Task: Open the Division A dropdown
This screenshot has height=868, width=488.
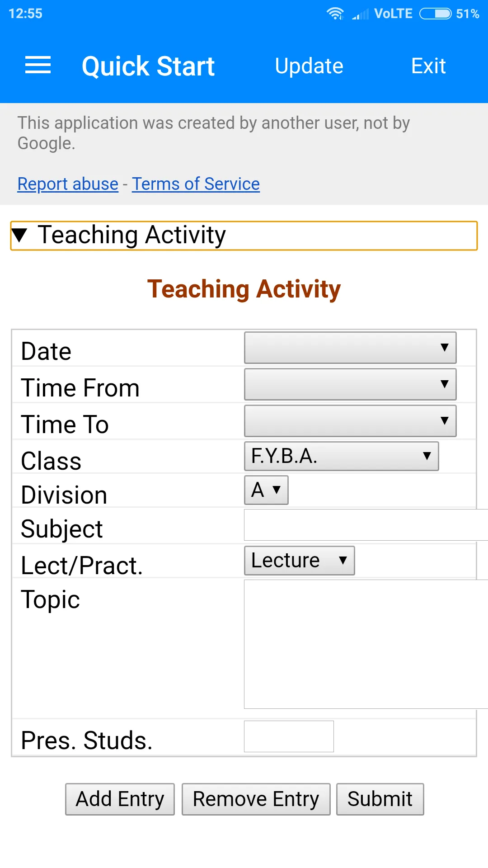Action: click(x=266, y=490)
